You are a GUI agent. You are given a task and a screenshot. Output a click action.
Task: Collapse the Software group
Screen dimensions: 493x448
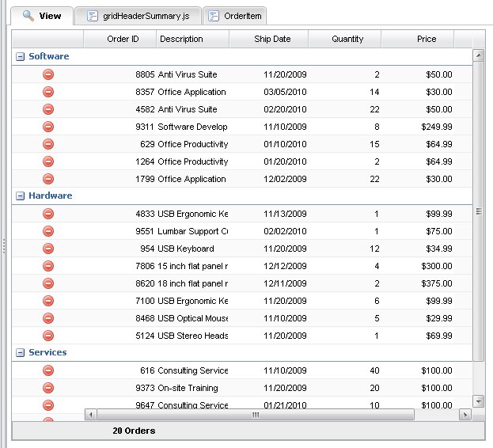(20, 57)
